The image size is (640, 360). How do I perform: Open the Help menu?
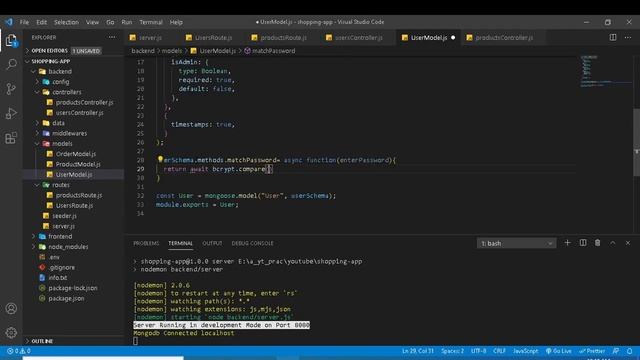176,22
